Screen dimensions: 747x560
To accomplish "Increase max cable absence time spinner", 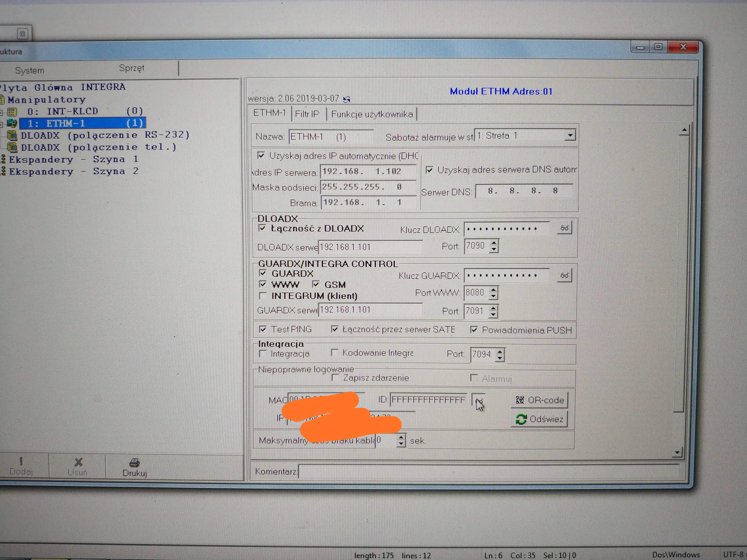I will (x=401, y=437).
